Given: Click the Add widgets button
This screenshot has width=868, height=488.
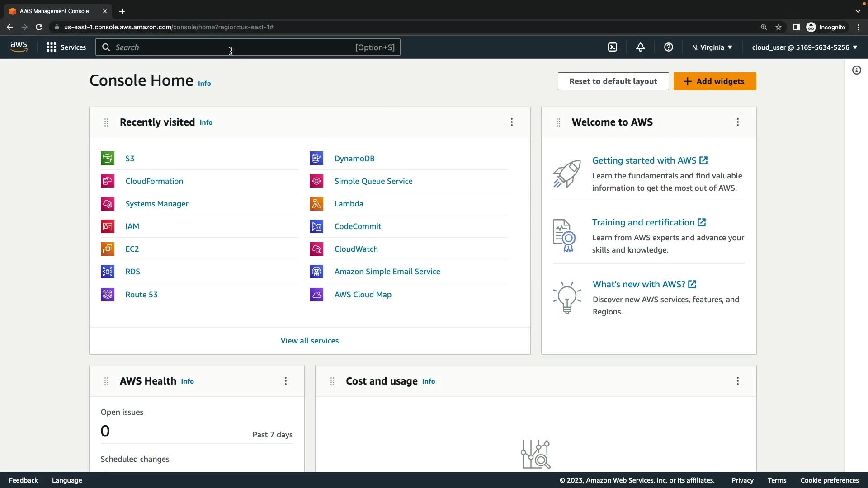Looking at the screenshot, I should coord(715,81).
